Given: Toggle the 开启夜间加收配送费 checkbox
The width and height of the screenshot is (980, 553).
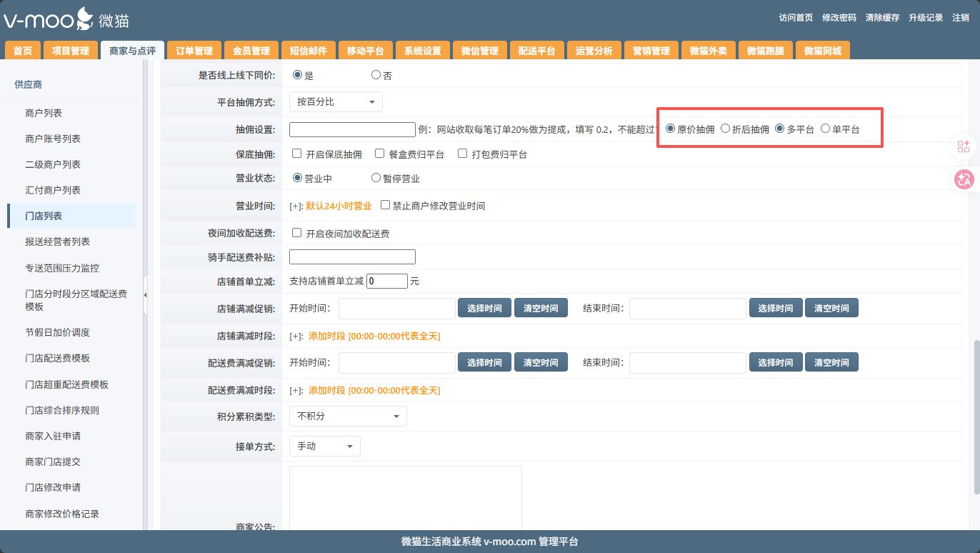Looking at the screenshot, I should coord(297,233).
